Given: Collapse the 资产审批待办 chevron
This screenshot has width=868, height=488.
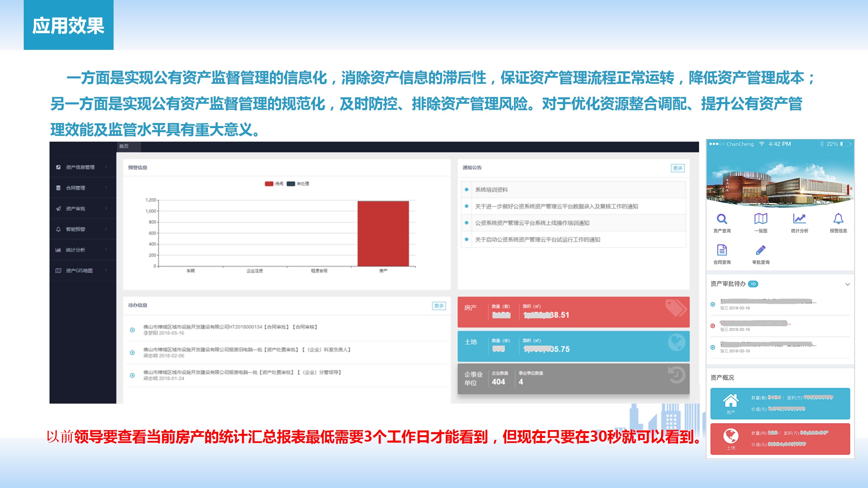Looking at the screenshot, I should point(847,284).
